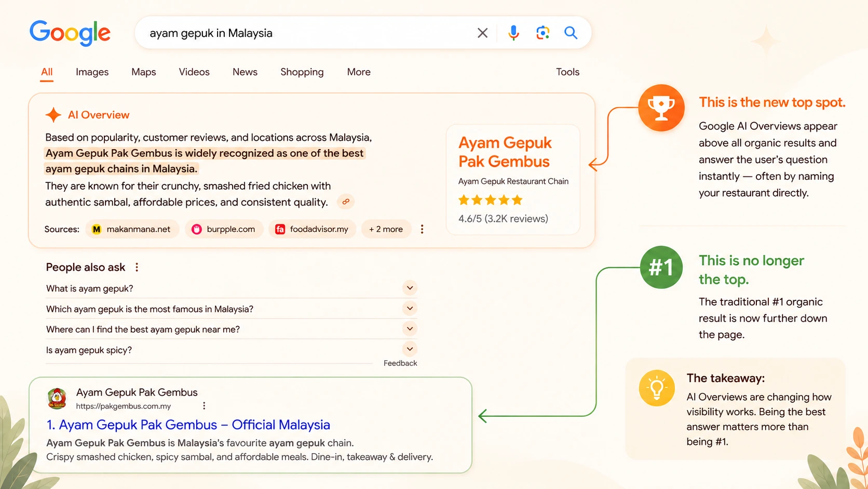Open the Maps tab
The width and height of the screenshot is (868, 489).
[x=144, y=72]
